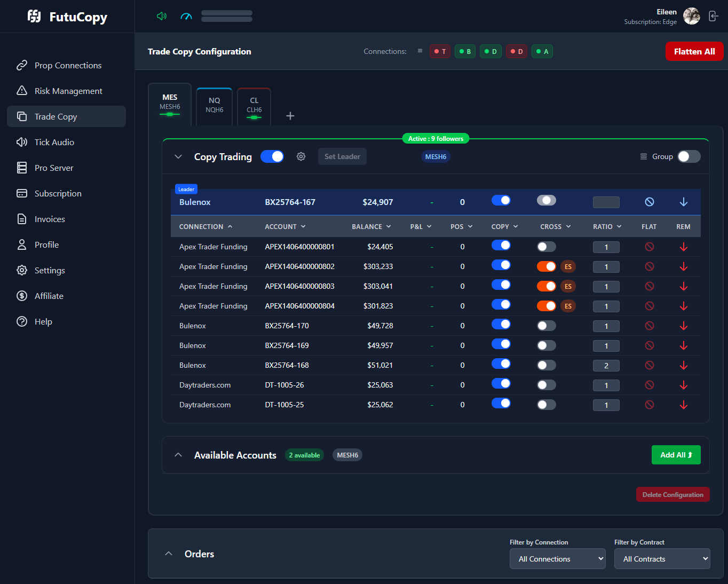Open the Copy Trading settings gear
The height and width of the screenshot is (584, 728).
click(x=300, y=156)
